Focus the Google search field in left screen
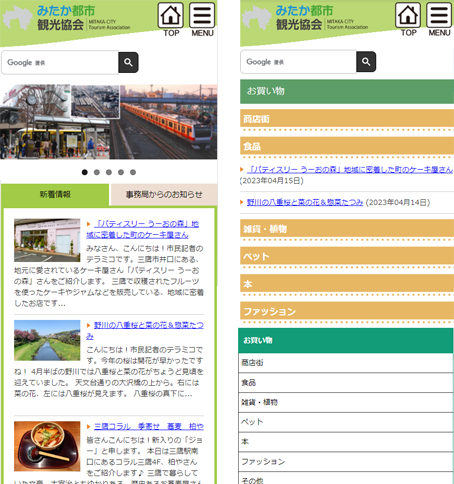Screen dimensions: 454x484 pyautogui.click(x=60, y=62)
